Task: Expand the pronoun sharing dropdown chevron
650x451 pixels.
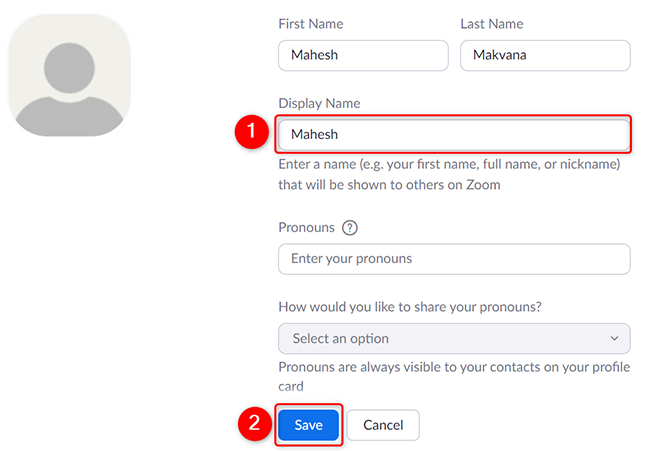Action: pyautogui.click(x=614, y=339)
